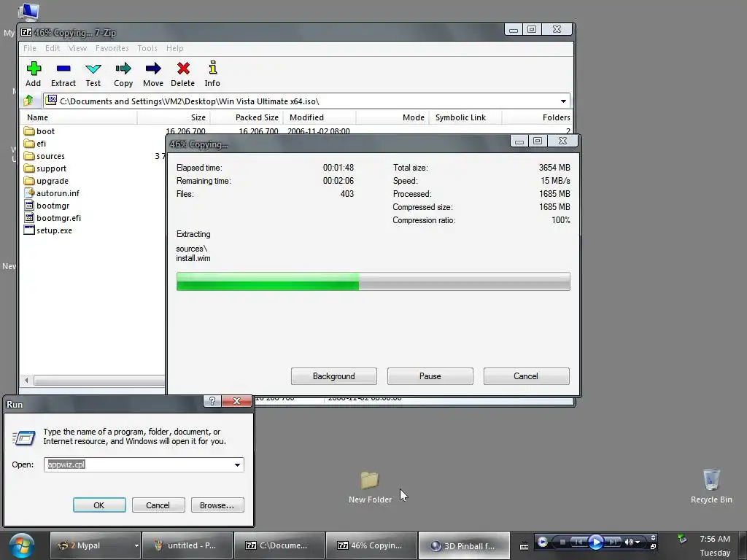The height and width of the screenshot is (560, 747).
Task: Expand the Mypal taskbar group arrow
Action: [136, 545]
